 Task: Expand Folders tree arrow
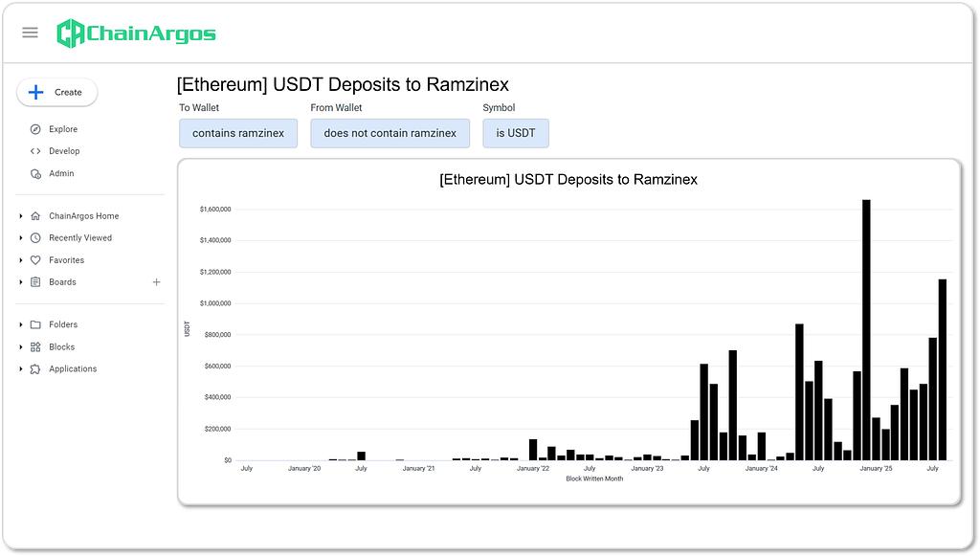click(x=21, y=324)
